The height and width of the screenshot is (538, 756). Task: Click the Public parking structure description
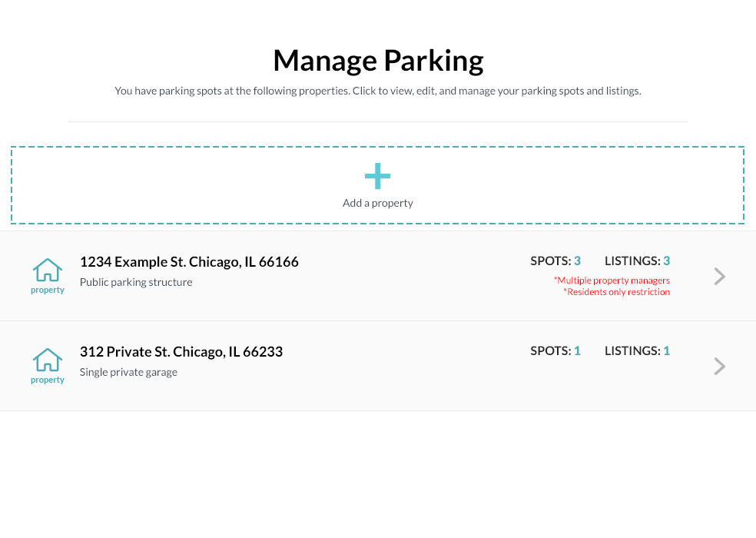136,282
